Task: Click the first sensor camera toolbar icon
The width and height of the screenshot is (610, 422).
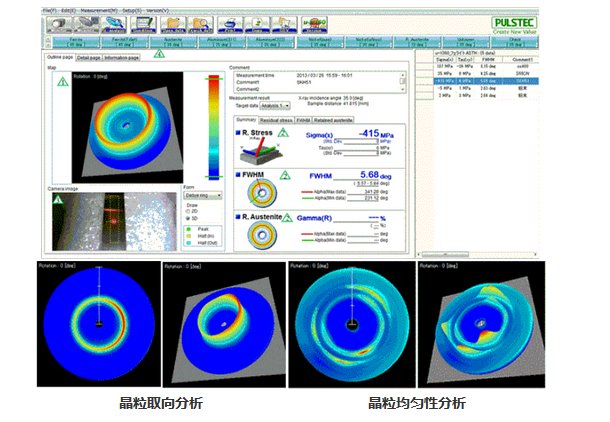Action: coord(59,25)
